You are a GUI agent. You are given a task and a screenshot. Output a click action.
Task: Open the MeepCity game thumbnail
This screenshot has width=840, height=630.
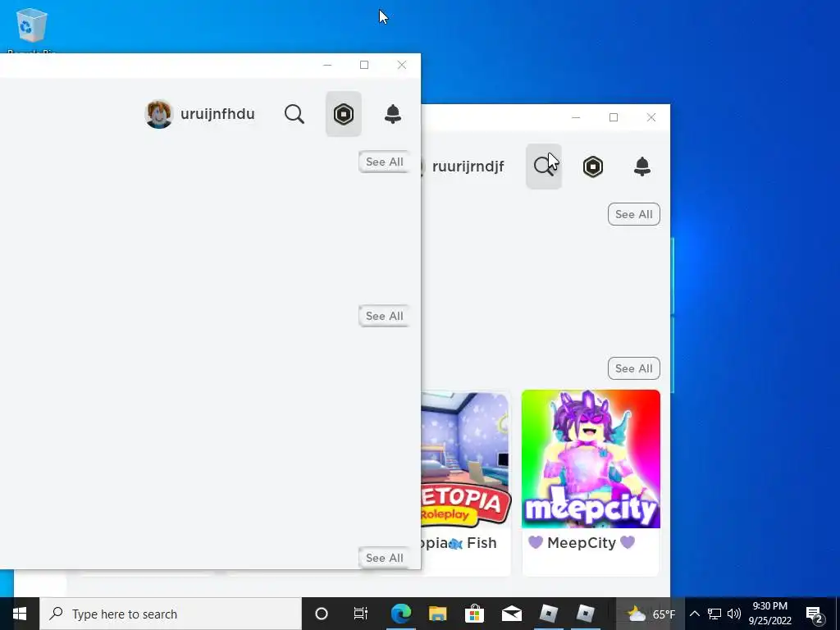click(x=591, y=459)
